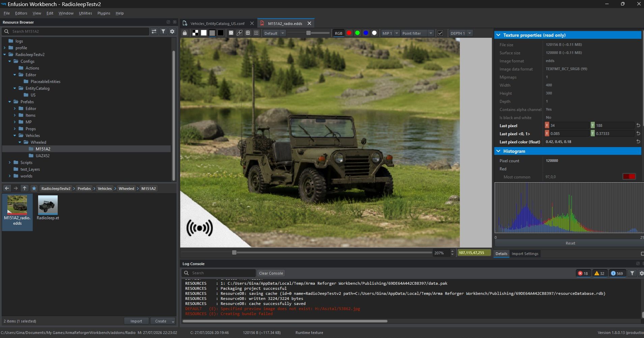The image size is (644, 338).
Task: Select the white background option
Action: click(204, 33)
